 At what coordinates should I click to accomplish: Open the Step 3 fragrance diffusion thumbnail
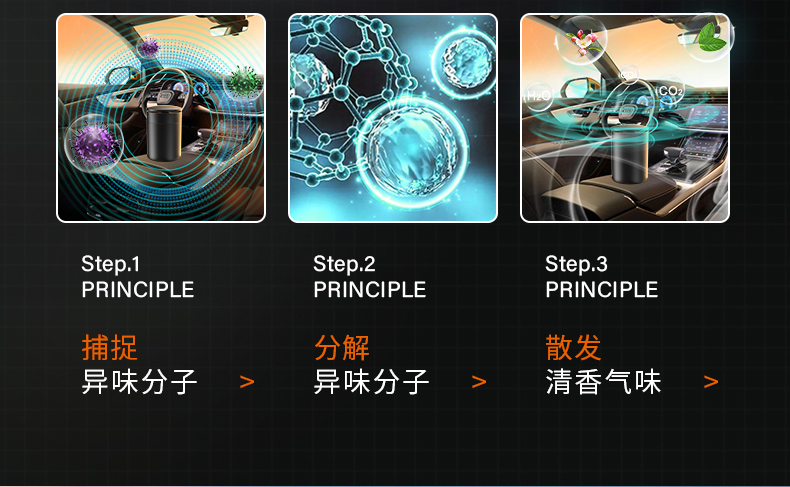[625, 118]
